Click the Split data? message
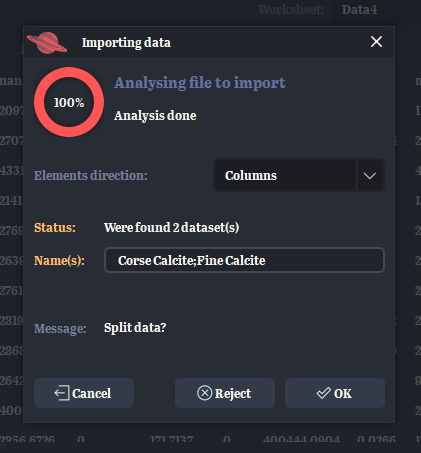 [135, 328]
